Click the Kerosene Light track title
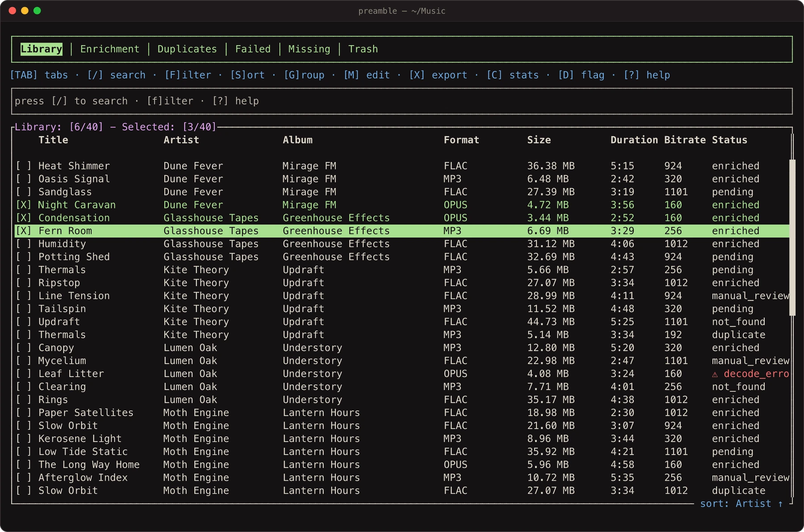The width and height of the screenshot is (804, 532). (80, 439)
